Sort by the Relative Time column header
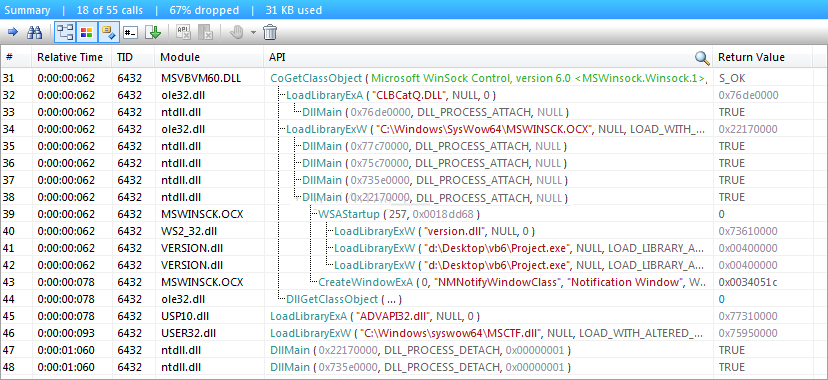The width and height of the screenshot is (828, 380). pyautogui.click(x=71, y=58)
